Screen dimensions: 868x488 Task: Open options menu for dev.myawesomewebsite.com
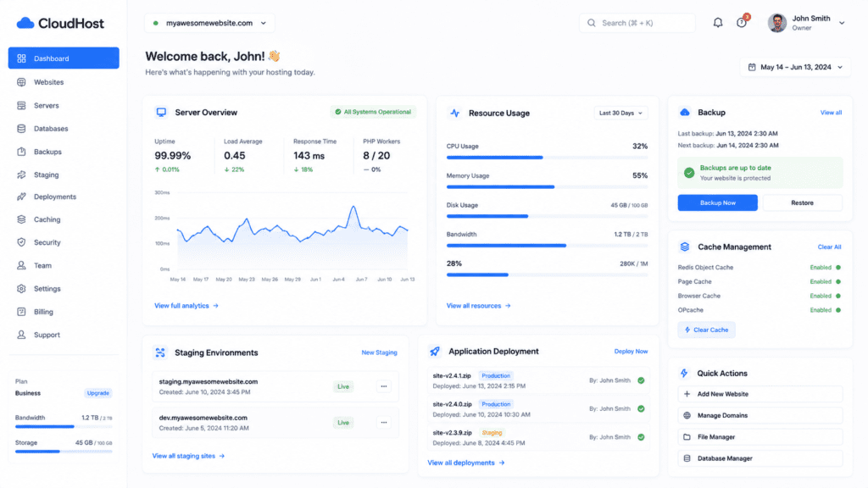pyautogui.click(x=384, y=423)
